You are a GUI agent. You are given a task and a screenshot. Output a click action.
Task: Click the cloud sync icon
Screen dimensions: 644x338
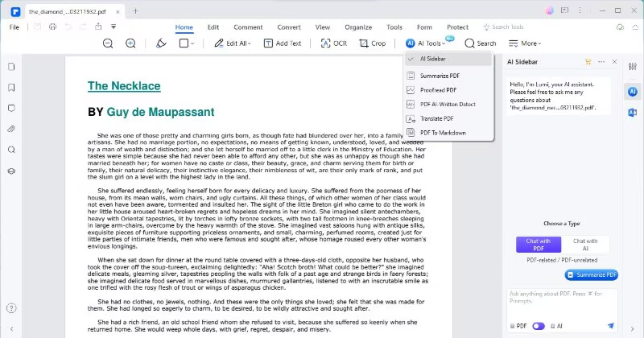[x=620, y=27]
